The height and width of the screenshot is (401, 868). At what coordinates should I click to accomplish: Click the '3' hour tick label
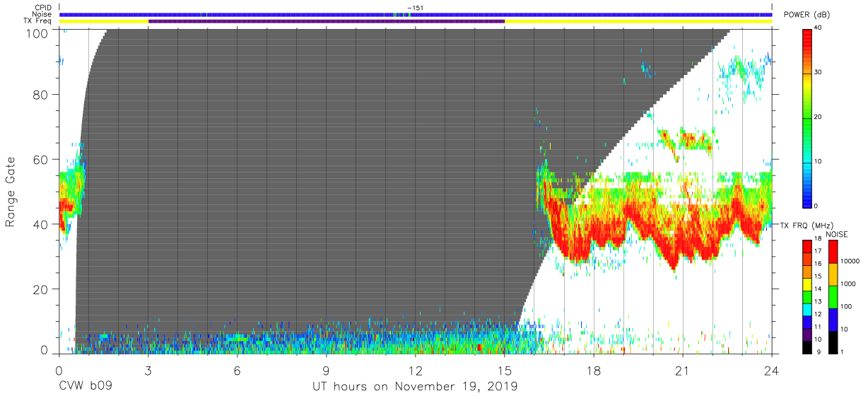pyautogui.click(x=148, y=370)
